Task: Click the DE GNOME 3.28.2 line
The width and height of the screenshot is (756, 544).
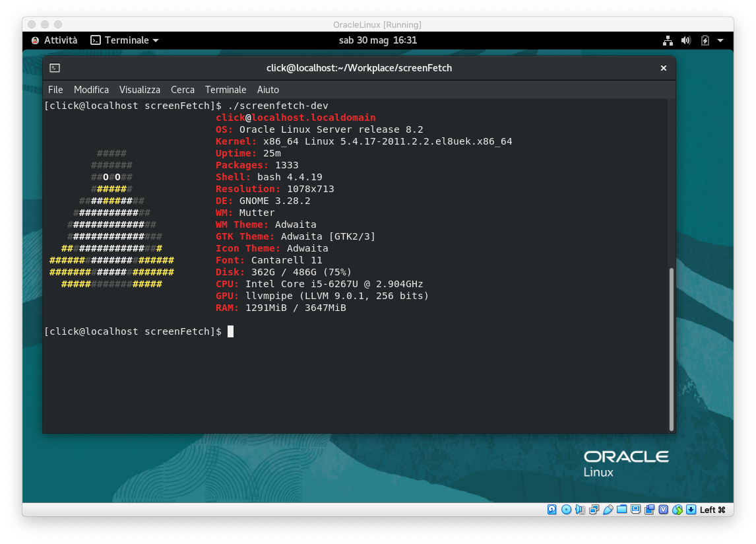Action: coord(263,201)
